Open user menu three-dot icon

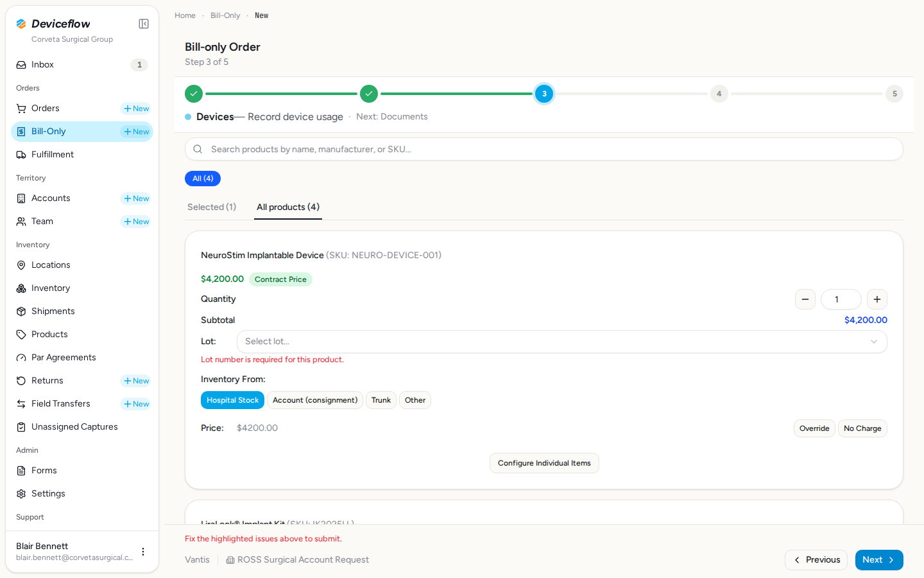143,552
